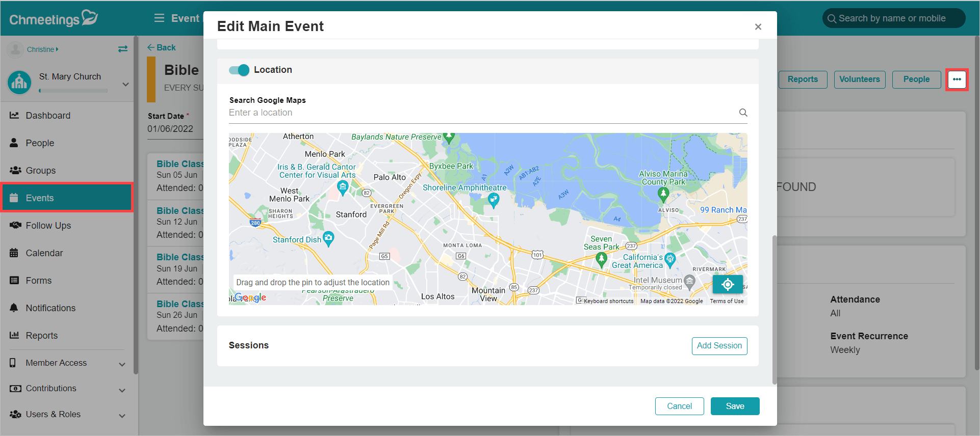Click the search magnifier icon in top bar
980x436 pixels.
tap(832, 19)
